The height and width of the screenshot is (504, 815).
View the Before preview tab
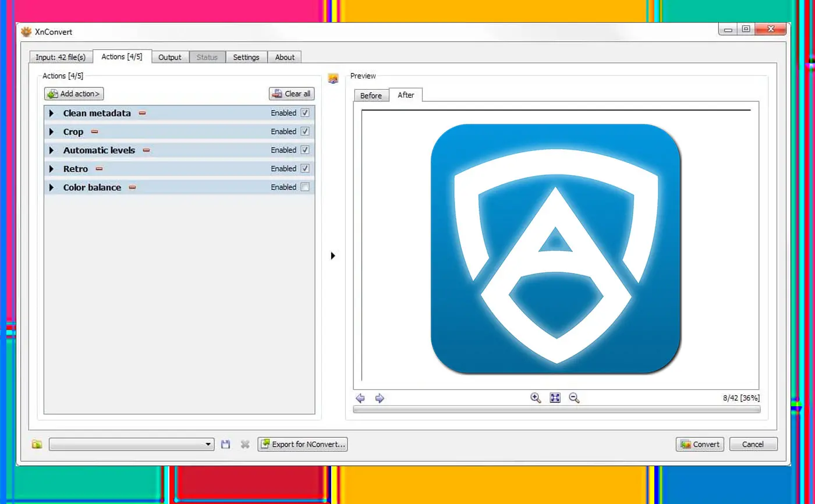click(371, 95)
